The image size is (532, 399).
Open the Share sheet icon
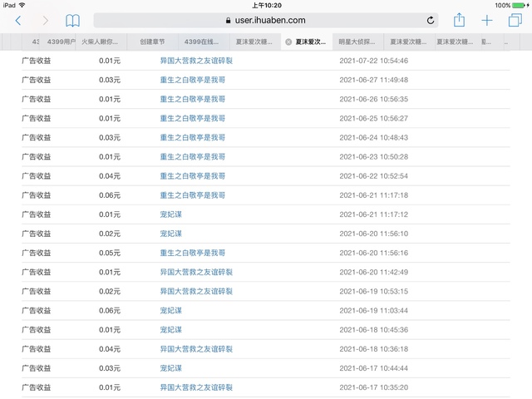pos(459,19)
